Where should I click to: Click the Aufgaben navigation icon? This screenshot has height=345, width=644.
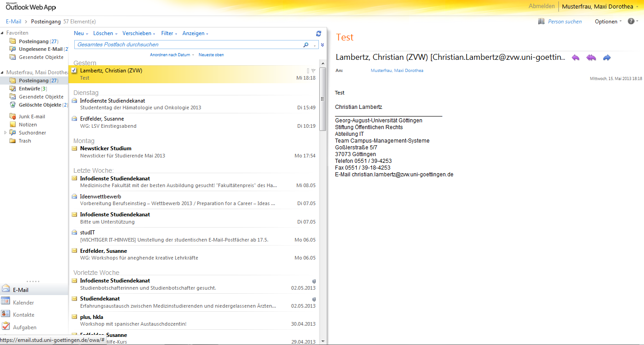[5, 326]
